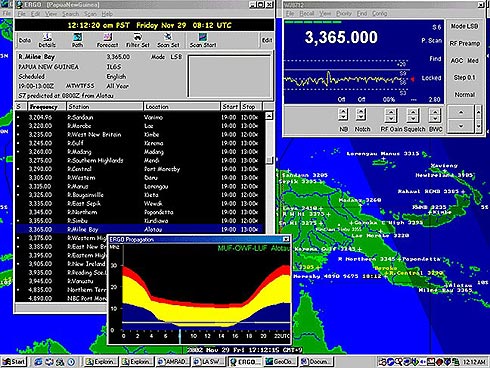Screen dimensions: 490x368
Task: Select the R.West New Britain row
Action: pos(140,135)
